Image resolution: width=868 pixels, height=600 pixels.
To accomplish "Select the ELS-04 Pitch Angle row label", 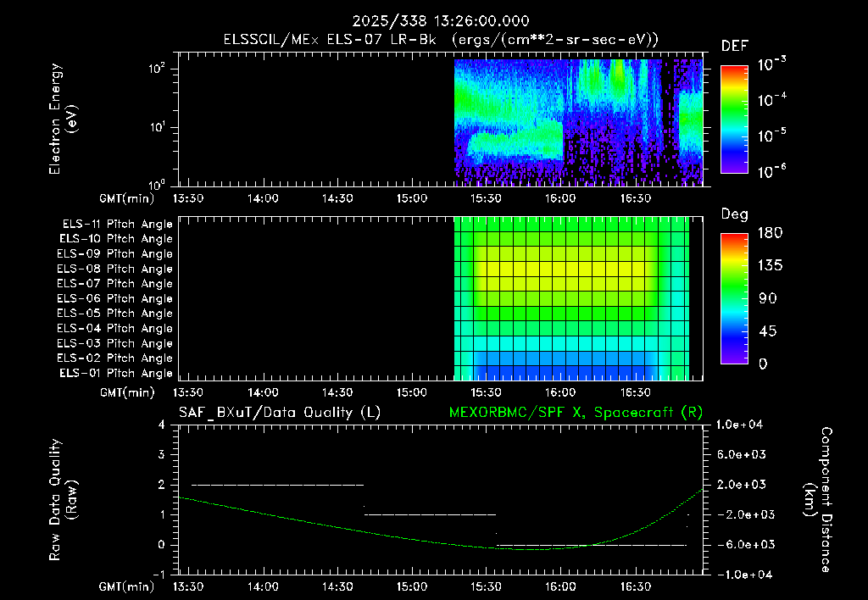I will [115, 328].
